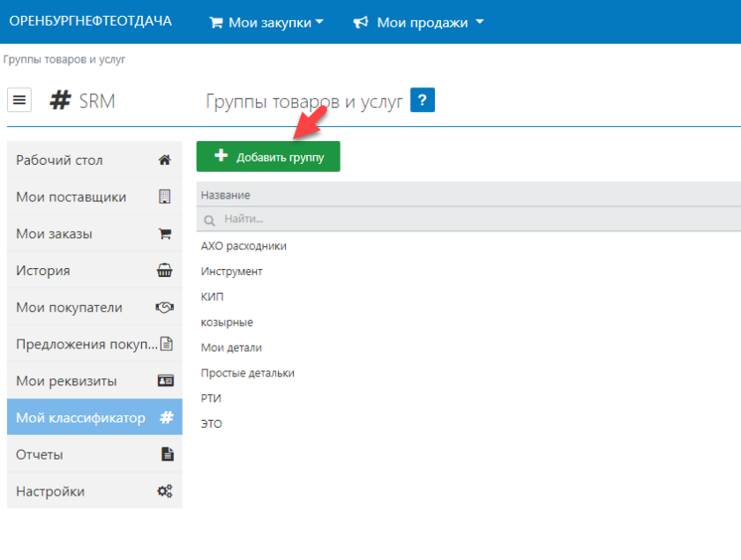The width and height of the screenshot is (741, 560).
Task: Click the ОРЕНБУРГНЕФТЕОТДАЧА brand link
Action: pyautogui.click(x=90, y=21)
